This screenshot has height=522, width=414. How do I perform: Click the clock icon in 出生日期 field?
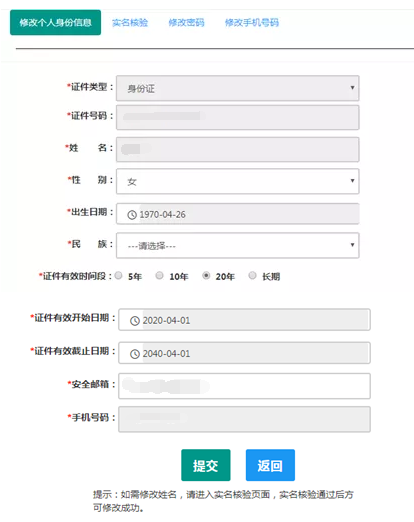(x=132, y=215)
